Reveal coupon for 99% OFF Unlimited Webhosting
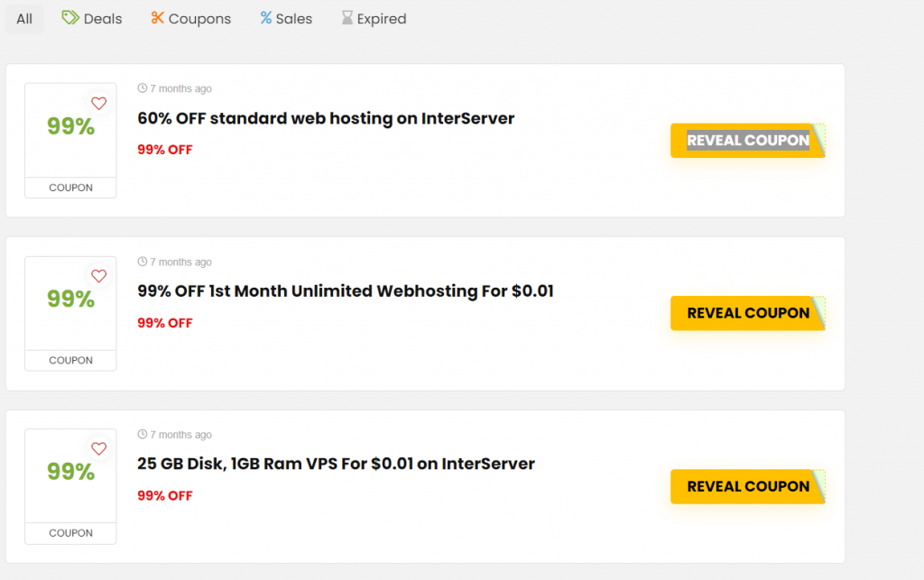 [x=748, y=313]
